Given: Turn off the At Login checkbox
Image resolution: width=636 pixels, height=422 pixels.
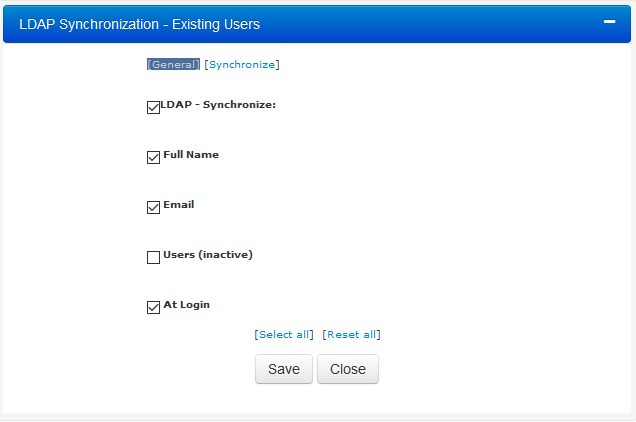Looking at the screenshot, I should 153,307.
